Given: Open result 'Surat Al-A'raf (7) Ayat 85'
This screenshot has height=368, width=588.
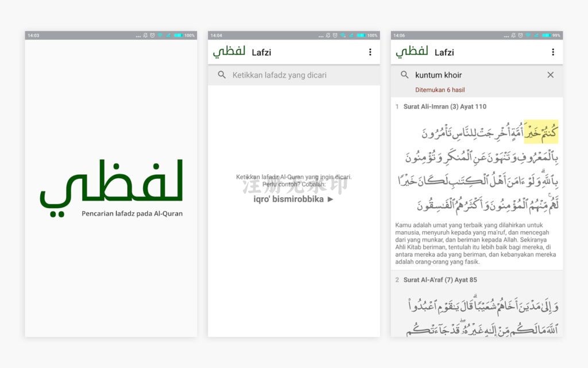Looking at the screenshot, I should pos(440,280).
